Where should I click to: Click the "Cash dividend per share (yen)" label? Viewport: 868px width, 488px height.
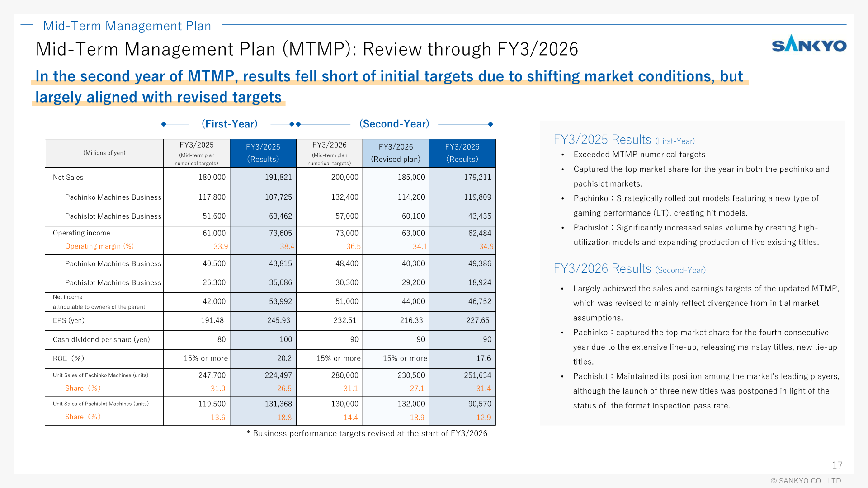point(101,340)
